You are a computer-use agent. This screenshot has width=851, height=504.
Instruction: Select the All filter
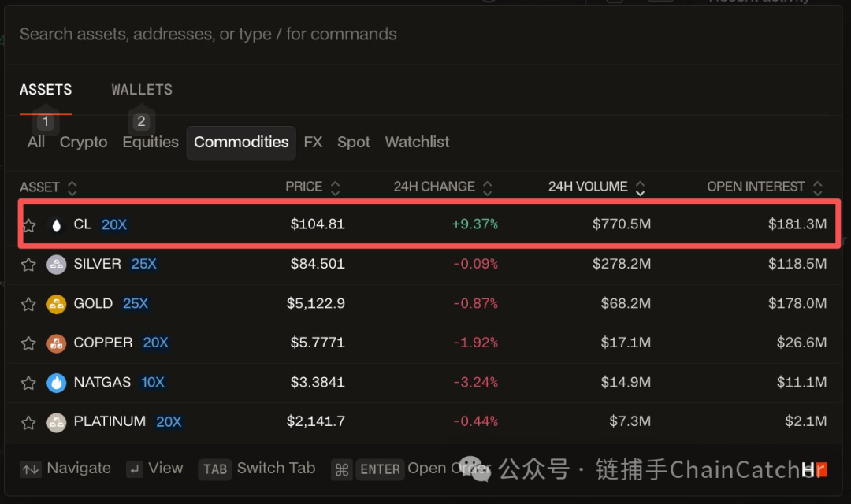(35, 142)
